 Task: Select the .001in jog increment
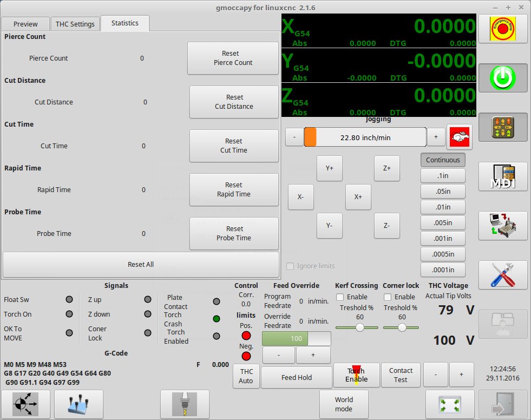click(x=443, y=239)
